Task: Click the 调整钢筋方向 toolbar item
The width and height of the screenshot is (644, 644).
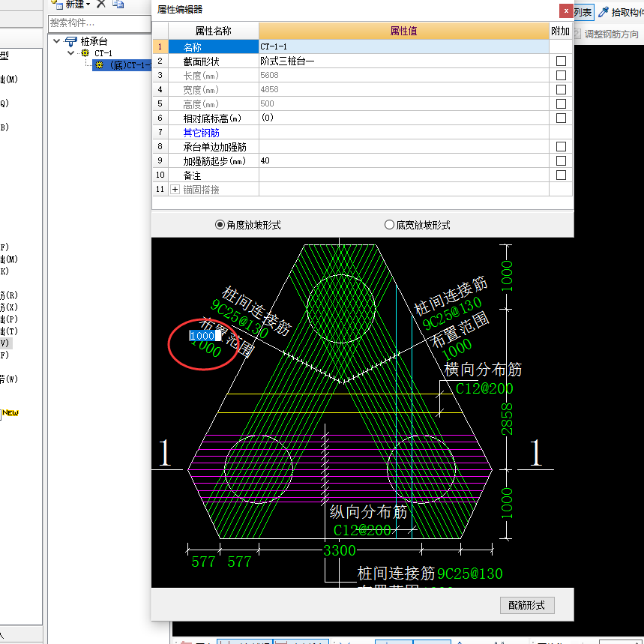Action: (x=608, y=34)
